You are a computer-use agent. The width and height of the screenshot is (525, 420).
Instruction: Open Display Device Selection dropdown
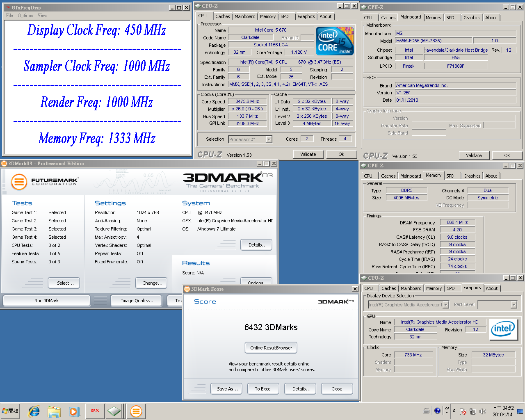pos(446,305)
